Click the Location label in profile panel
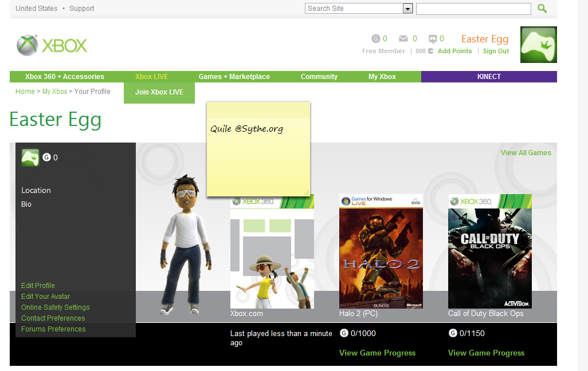Viewport: 588px width, 371px height. point(36,191)
